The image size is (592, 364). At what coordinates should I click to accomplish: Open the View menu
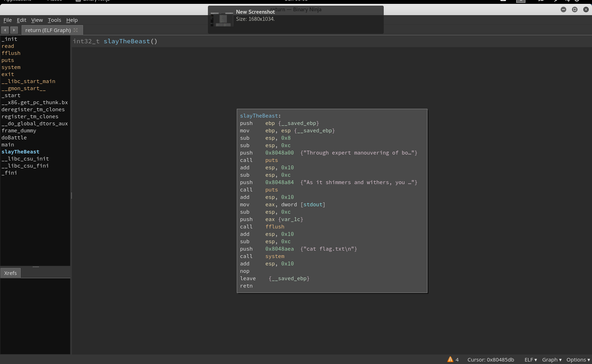[x=37, y=20]
